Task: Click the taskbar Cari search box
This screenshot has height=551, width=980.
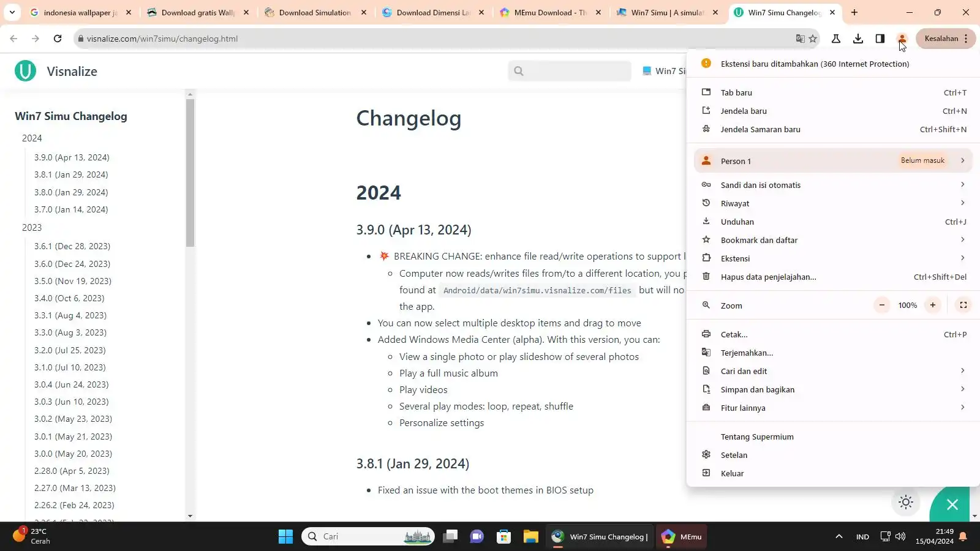Action: (x=368, y=537)
